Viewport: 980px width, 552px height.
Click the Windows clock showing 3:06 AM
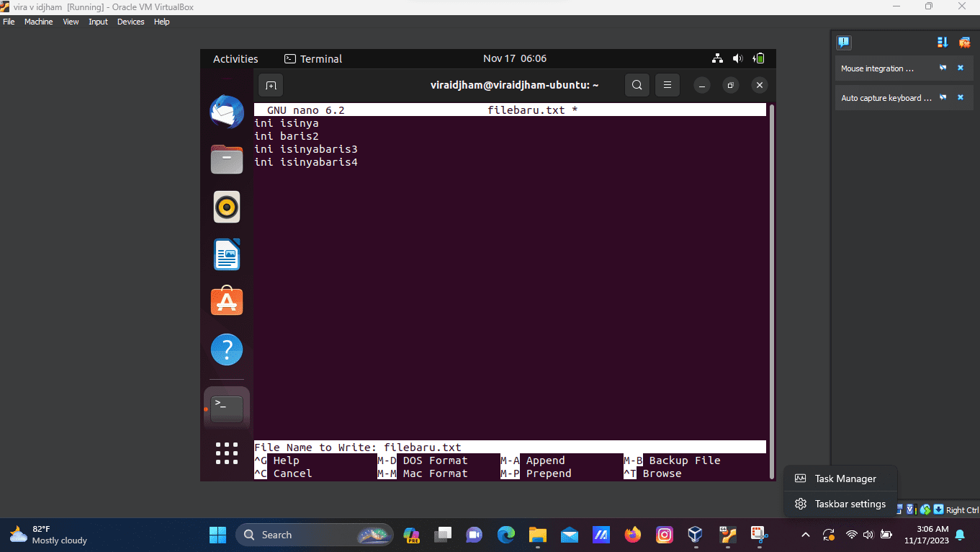(927, 535)
